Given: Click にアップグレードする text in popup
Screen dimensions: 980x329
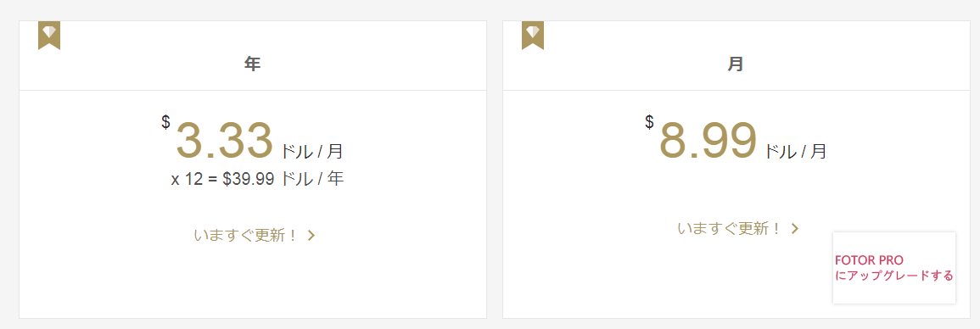Looking at the screenshot, I should [x=894, y=276].
